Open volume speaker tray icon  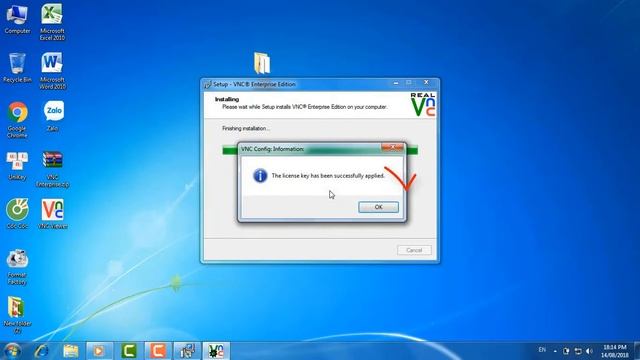click(x=589, y=351)
